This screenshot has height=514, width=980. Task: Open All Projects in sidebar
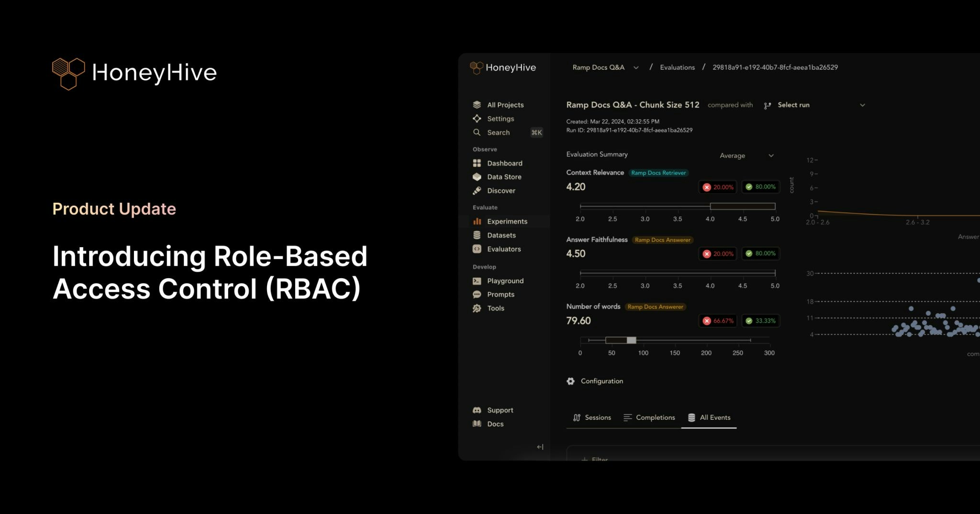[498, 105]
